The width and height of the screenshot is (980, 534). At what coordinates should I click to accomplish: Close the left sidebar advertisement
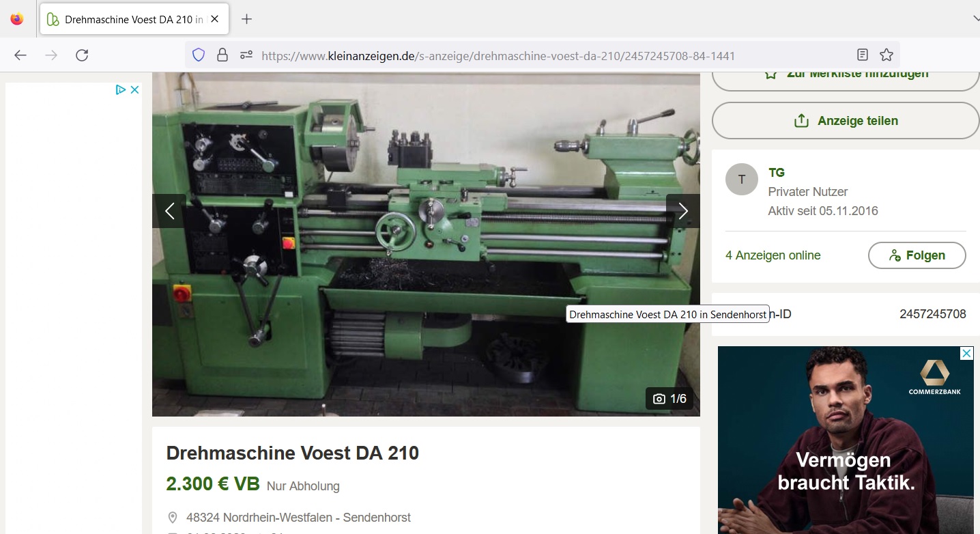pos(135,89)
